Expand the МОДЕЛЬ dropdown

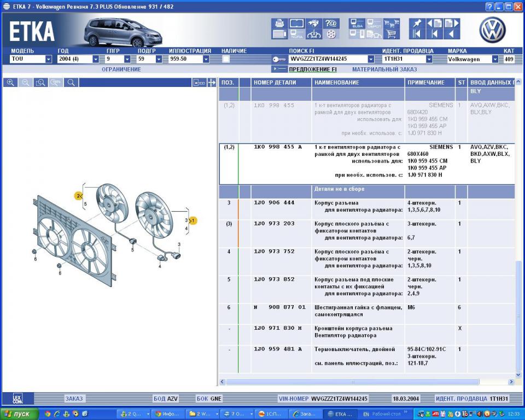(49, 59)
